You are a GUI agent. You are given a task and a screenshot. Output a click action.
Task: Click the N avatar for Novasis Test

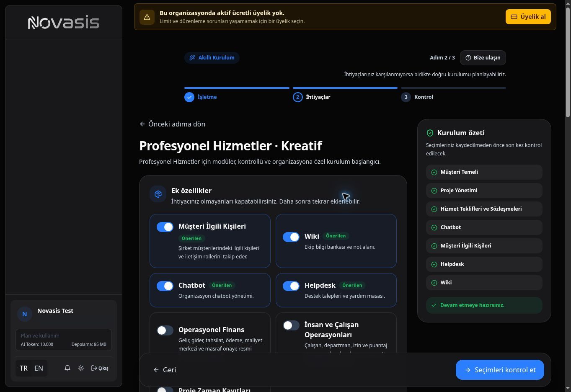pyautogui.click(x=25, y=314)
